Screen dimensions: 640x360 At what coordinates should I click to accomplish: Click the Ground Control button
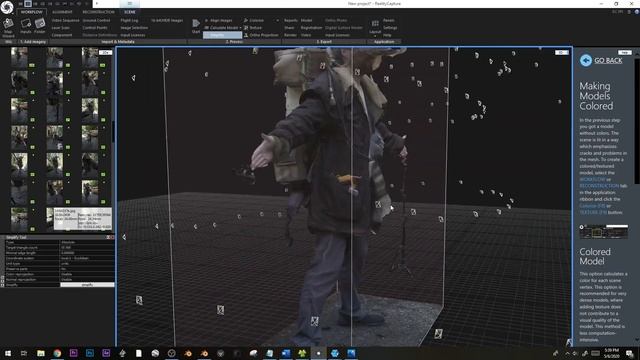tap(96, 20)
